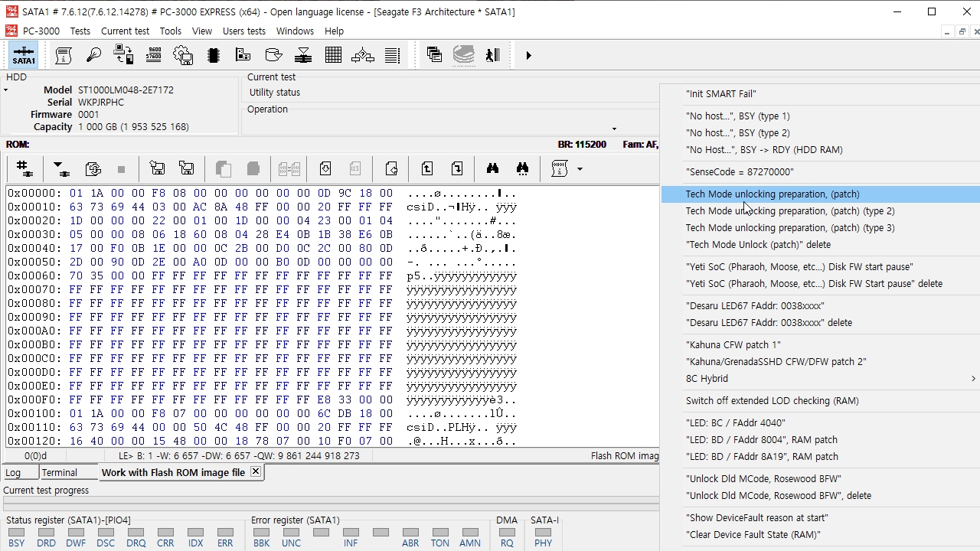Click the first binoculars find icon
Viewport: 980px width, 551px height.
tap(492, 169)
